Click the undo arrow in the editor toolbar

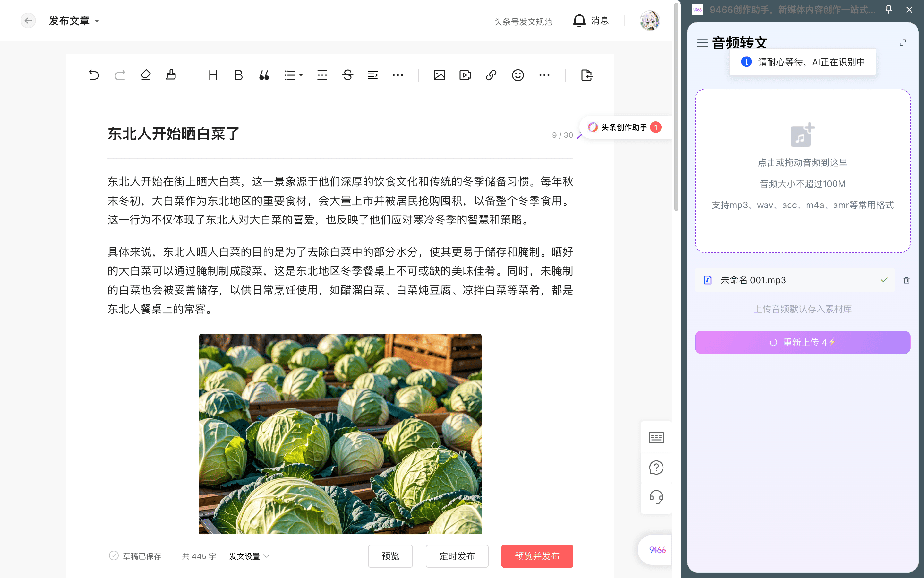tap(94, 75)
